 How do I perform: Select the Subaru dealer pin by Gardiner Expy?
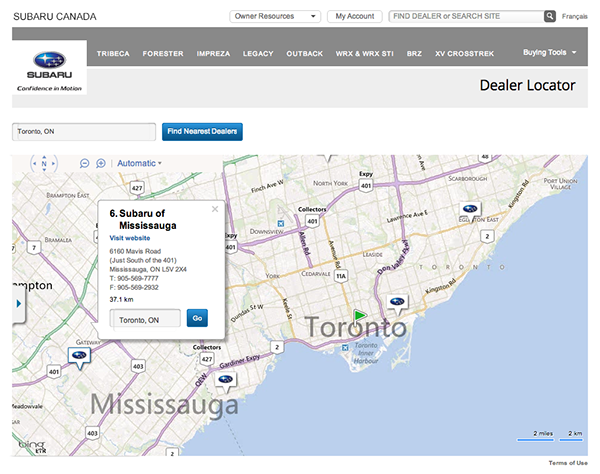(225, 381)
